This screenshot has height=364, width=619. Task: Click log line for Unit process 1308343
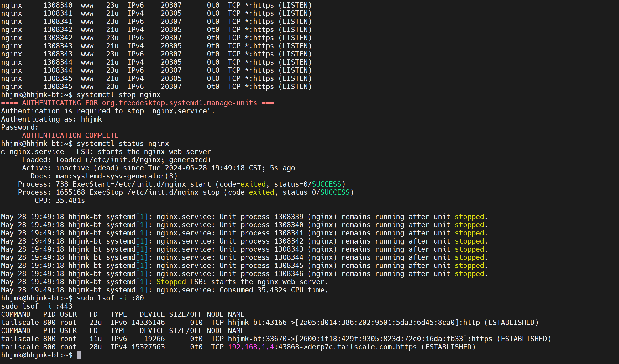tap(244, 249)
